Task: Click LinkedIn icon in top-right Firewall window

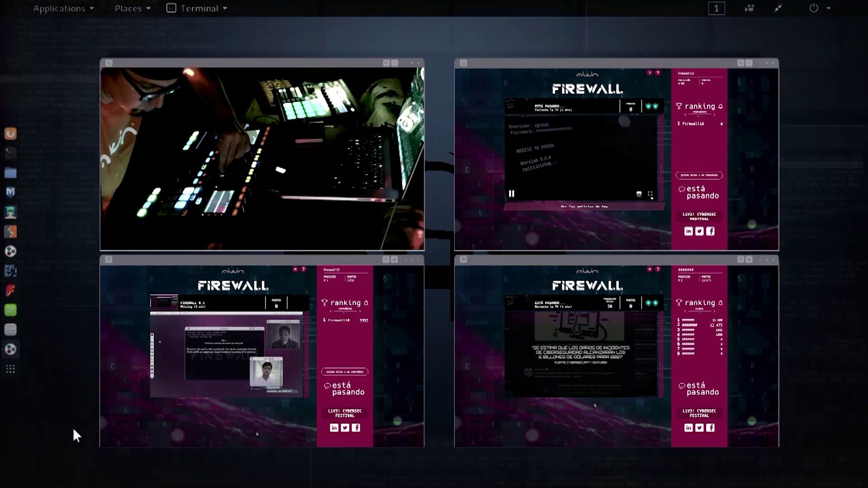Action: pos(689,231)
